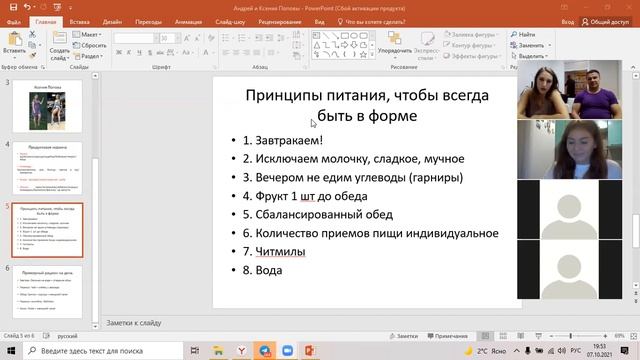Viewport: 640px width, 360px height.
Task: Open the font color dropdown arrow
Action: (213, 52)
